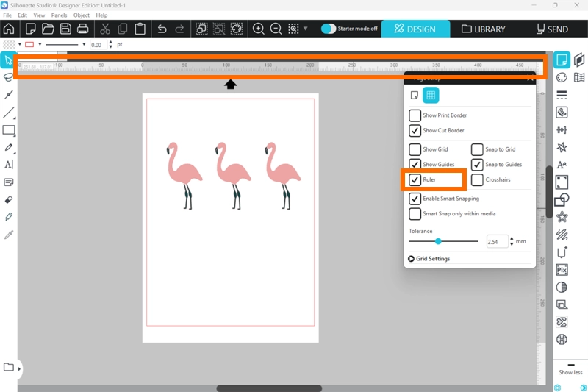The image size is (588, 392).
Task: Click the Home icon in the toolbar
Action: pyautogui.click(x=9, y=29)
